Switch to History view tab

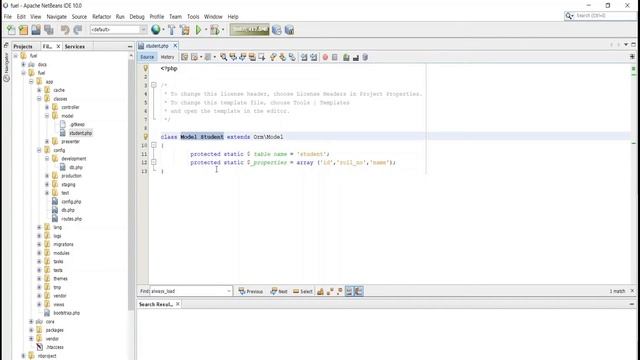point(167,57)
